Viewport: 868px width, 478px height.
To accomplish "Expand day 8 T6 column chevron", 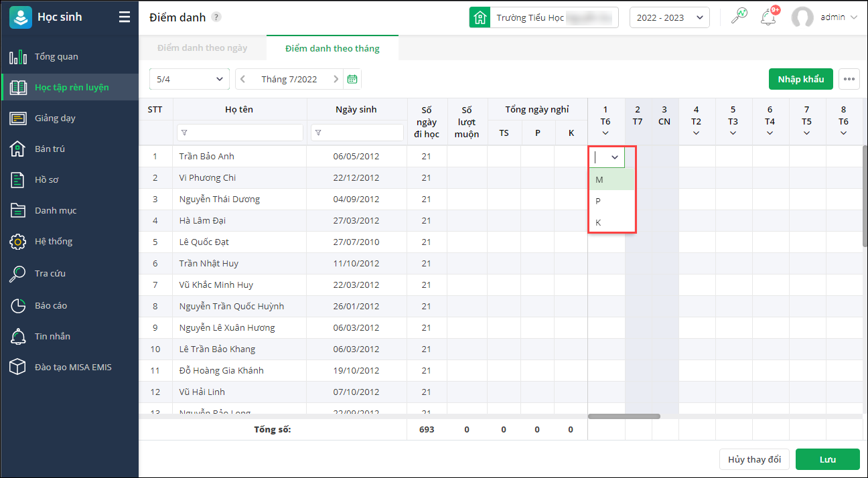I will point(843,133).
